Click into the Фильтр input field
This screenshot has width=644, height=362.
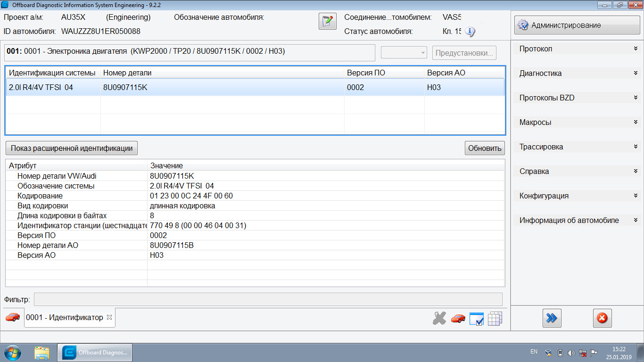[x=268, y=299]
